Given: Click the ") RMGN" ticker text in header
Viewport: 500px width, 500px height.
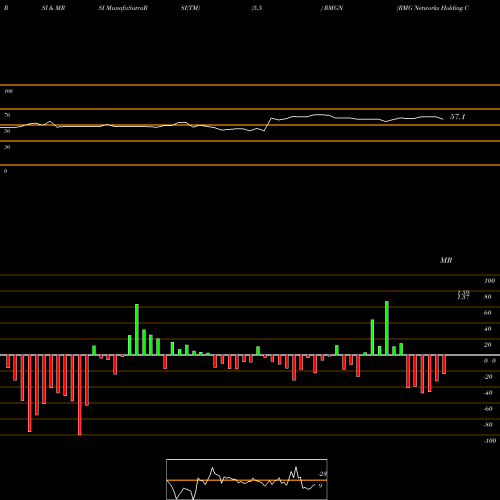Looking at the screenshot, I should pyautogui.click(x=332, y=8).
